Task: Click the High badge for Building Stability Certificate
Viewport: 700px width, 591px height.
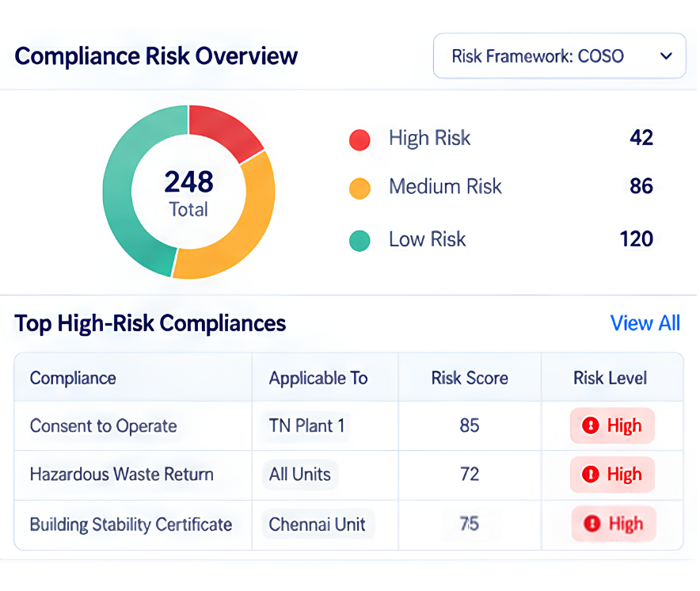Action: (614, 524)
